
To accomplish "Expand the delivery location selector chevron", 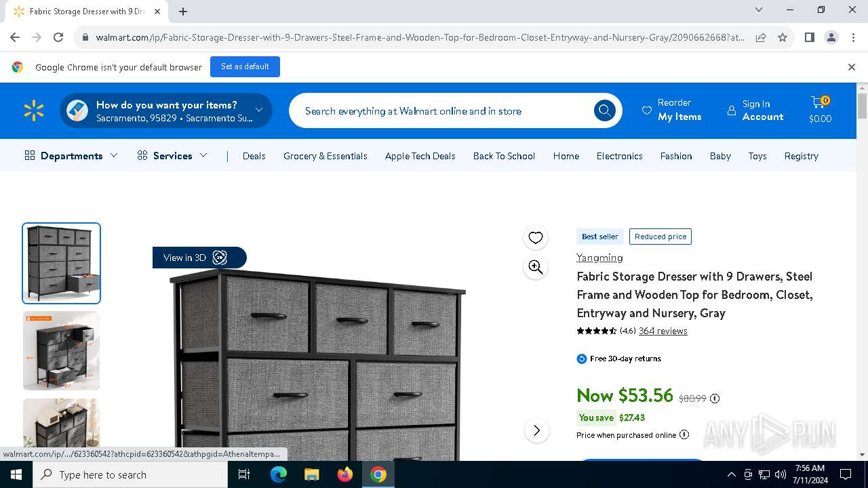I will click(259, 110).
